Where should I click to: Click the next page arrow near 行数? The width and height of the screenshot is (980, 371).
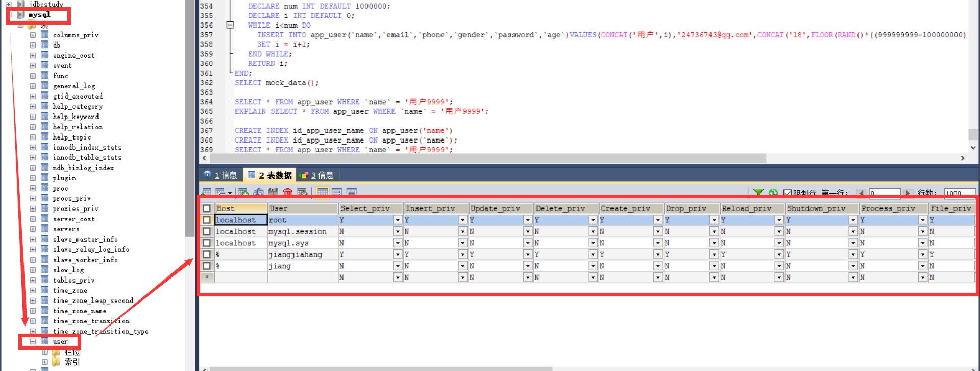click(x=908, y=193)
